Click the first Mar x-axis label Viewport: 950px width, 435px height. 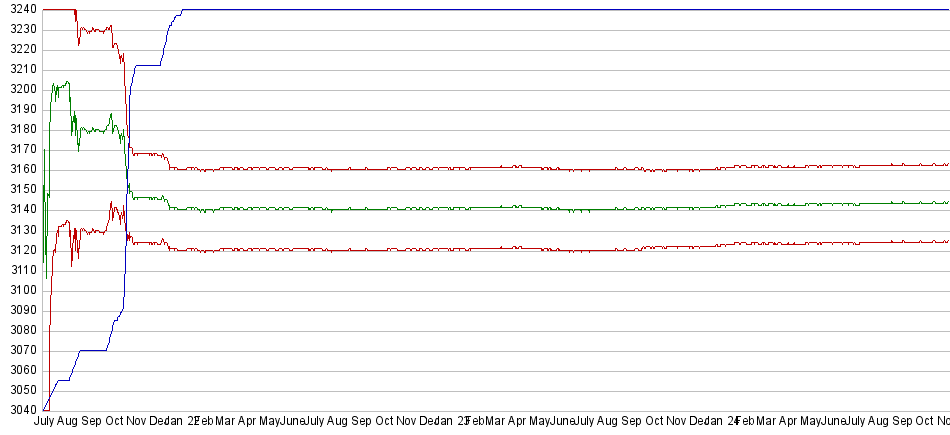(x=226, y=422)
